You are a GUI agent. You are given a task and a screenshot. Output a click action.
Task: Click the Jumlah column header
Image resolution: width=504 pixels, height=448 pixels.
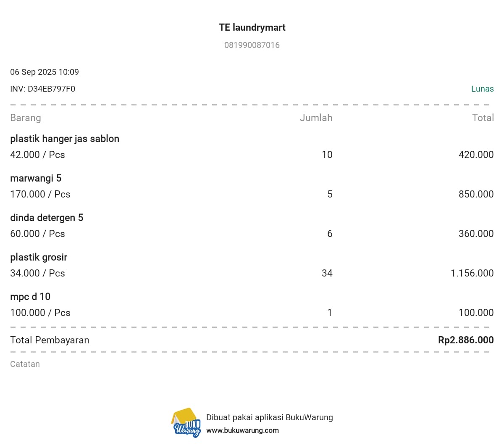click(316, 118)
